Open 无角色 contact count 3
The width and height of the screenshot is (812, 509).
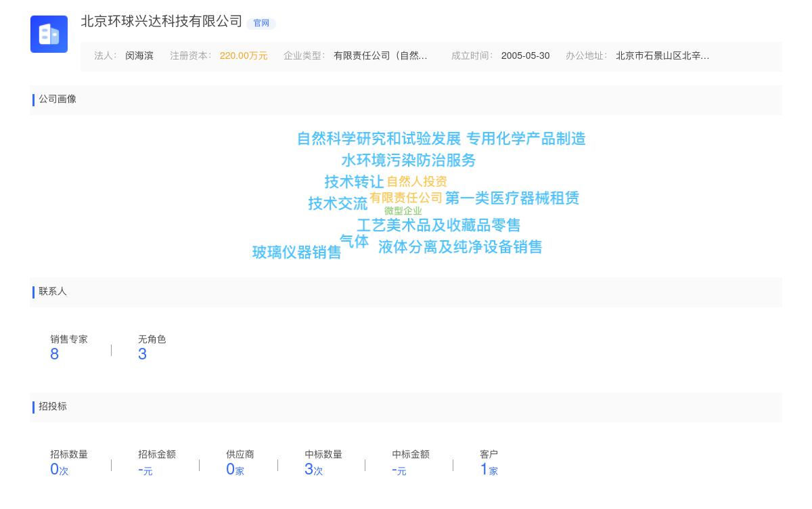tap(142, 354)
